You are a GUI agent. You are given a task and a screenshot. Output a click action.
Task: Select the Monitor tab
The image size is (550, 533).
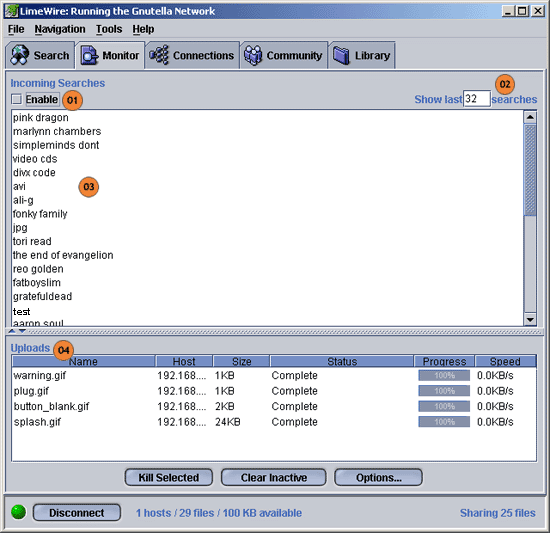[x=110, y=55]
